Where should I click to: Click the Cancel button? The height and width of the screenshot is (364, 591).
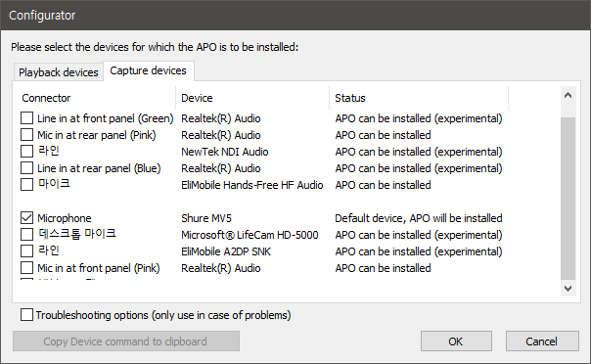point(542,341)
